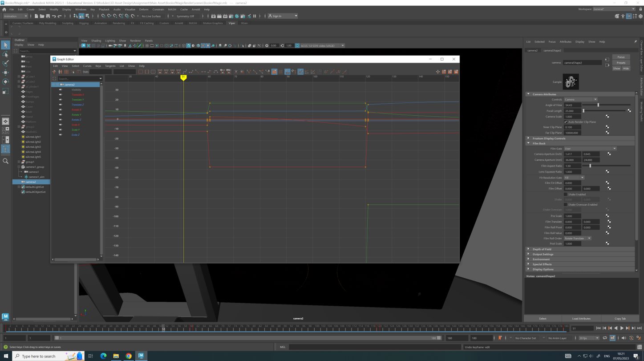Viewport: 644px width, 361px height.
Task: Mute audio with the speaker icon
Action: tap(623, 338)
